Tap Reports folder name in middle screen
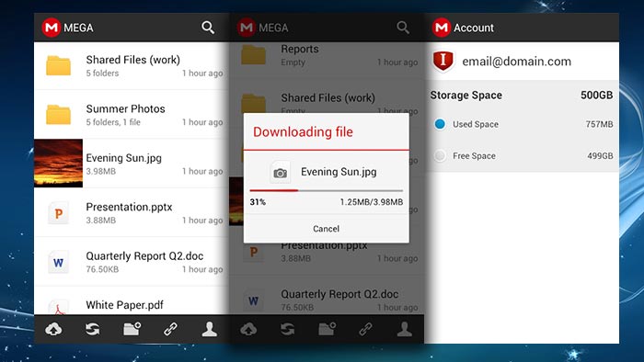 coord(300,50)
